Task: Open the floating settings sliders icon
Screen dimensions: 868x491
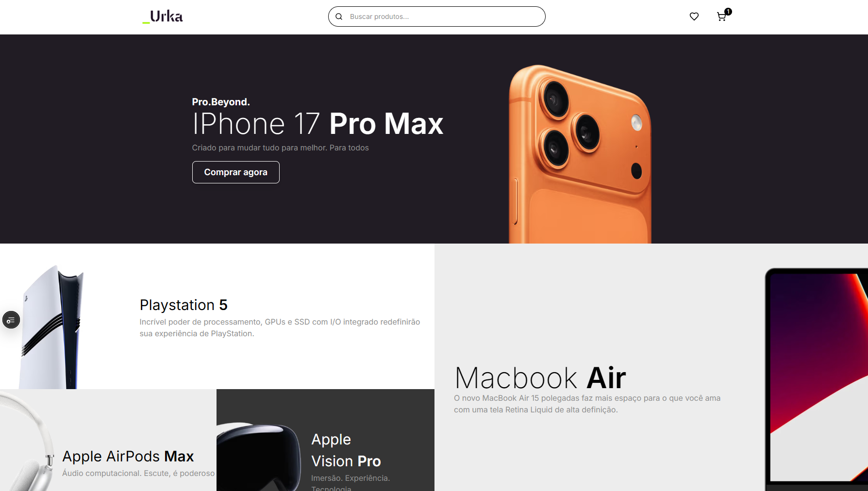Action: click(x=11, y=320)
